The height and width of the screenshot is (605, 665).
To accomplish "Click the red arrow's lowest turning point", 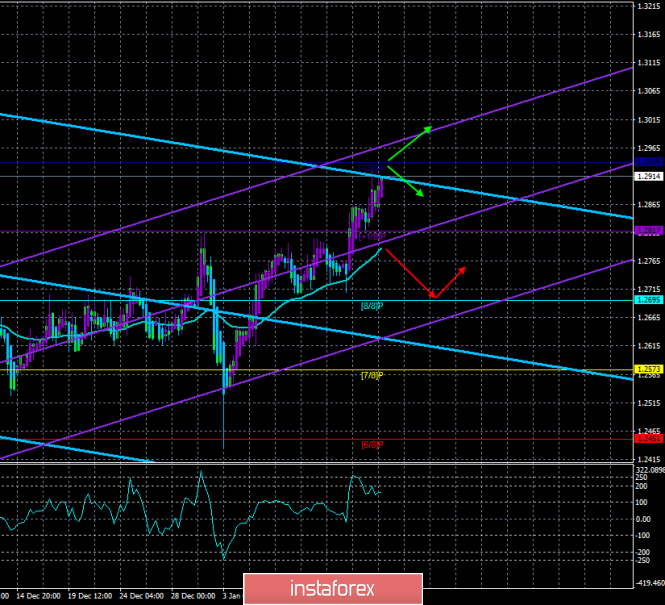I will click(434, 297).
